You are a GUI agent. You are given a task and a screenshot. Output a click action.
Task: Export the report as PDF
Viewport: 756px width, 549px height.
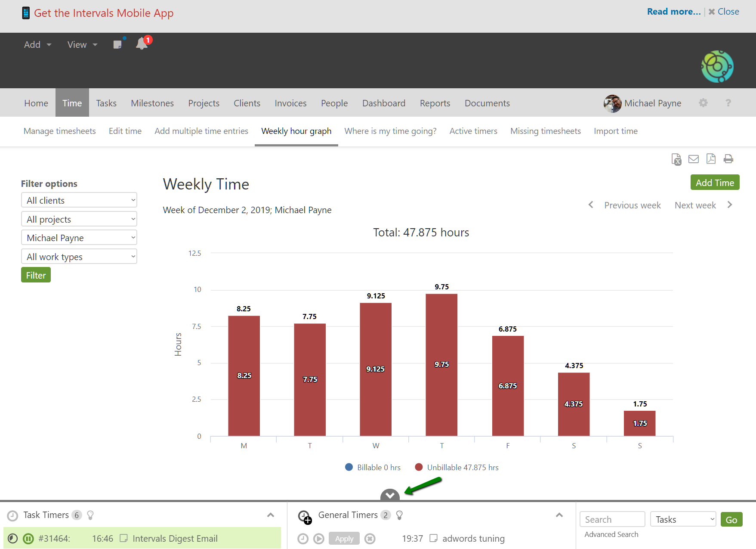[711, 159]
